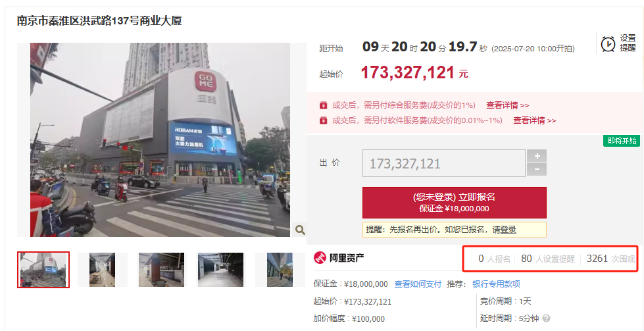This screenshot has width=644, height=331.
Task: Click the 0 人报名 count
Action: coord(494,259)
